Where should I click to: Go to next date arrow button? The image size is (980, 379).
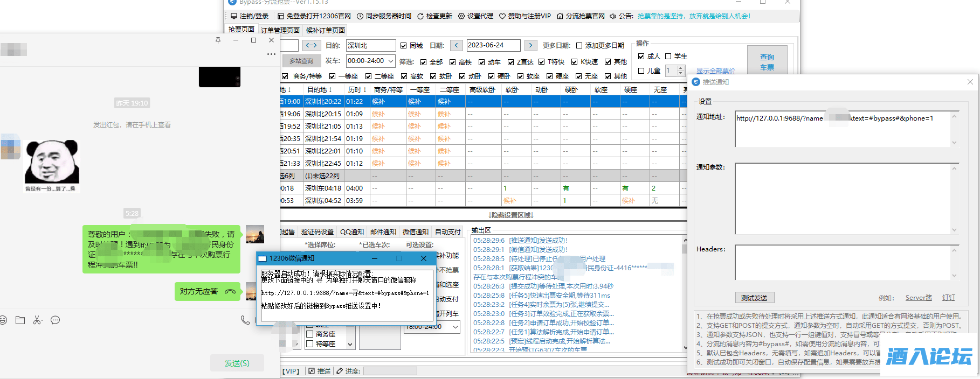(x=531, y=45)
